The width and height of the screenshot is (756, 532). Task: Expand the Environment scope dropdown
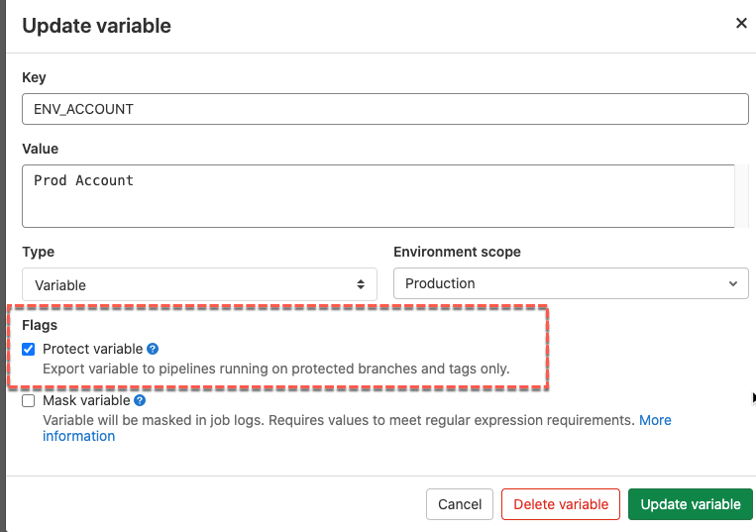(x=571, y=283)
